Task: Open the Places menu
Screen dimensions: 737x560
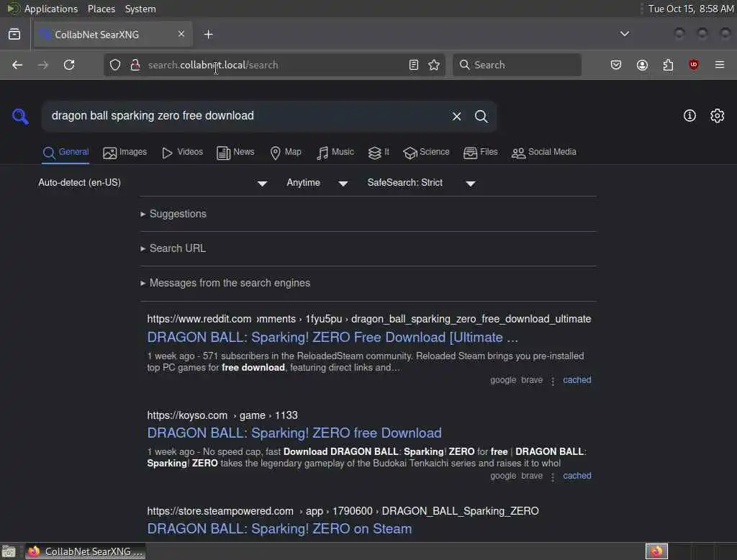Action: (101, 9)
